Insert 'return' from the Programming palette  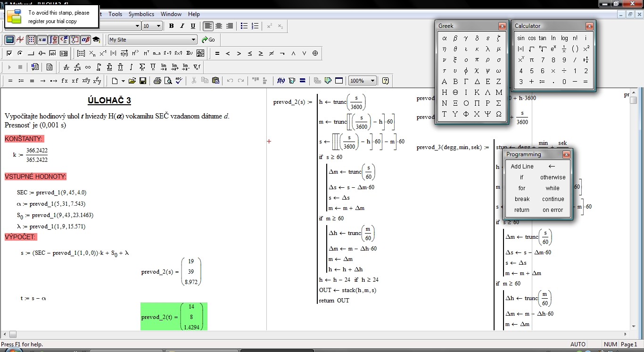pyautogui.click(x=522, y=210)
